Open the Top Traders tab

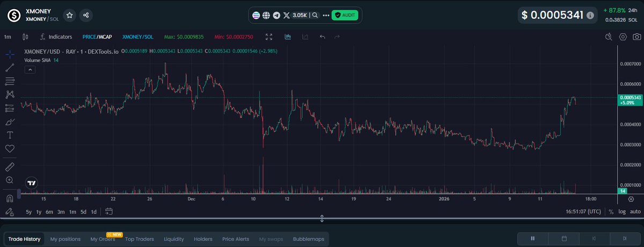[140, 239]
